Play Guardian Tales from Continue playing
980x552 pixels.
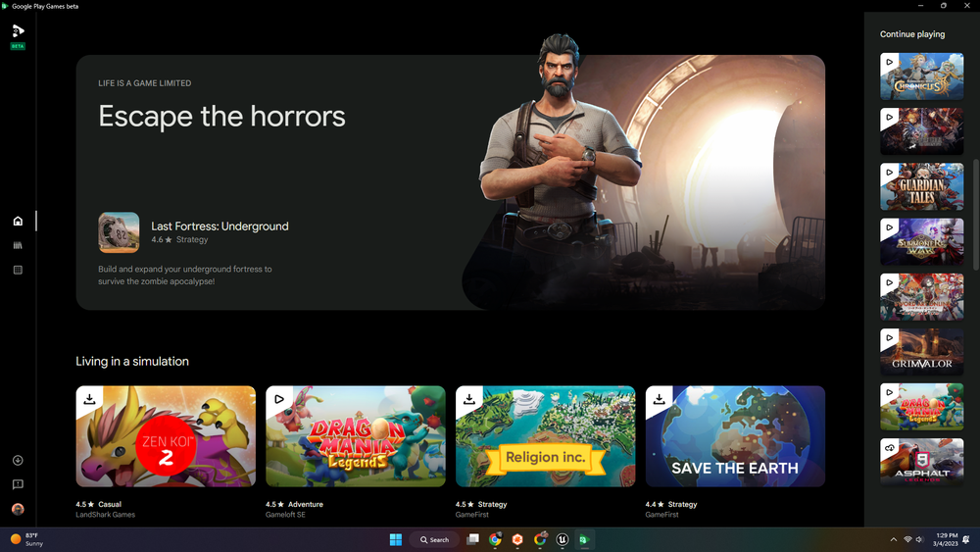click(921, 186)
